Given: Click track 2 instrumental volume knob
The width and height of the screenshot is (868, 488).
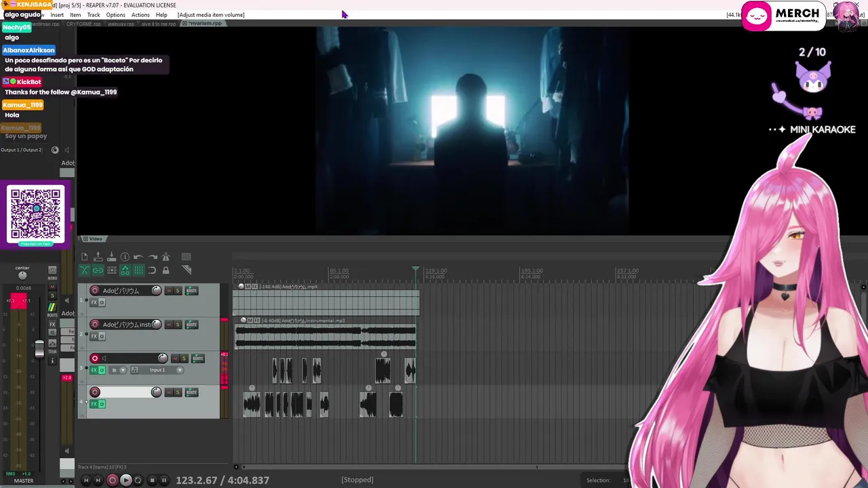Looking at the screenshot, I should tap(157, 325).
